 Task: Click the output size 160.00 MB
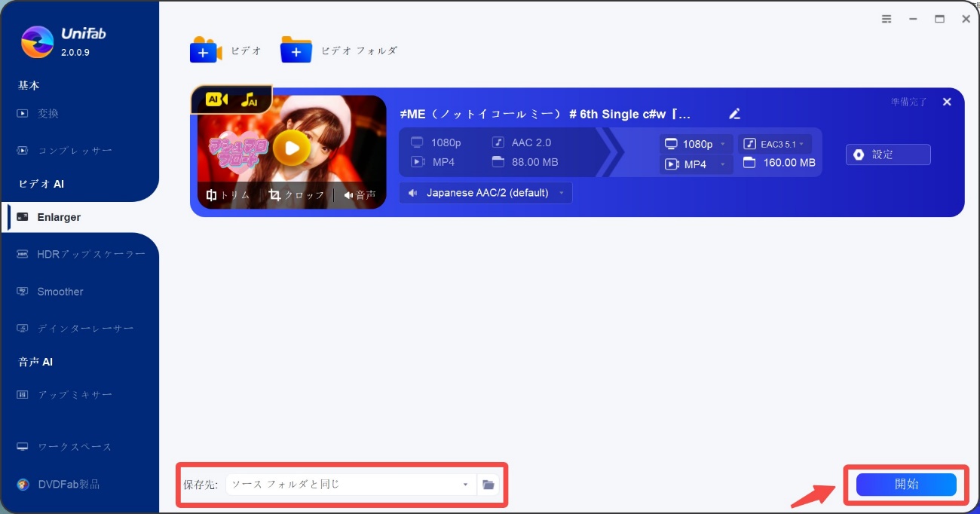(788, 163)
